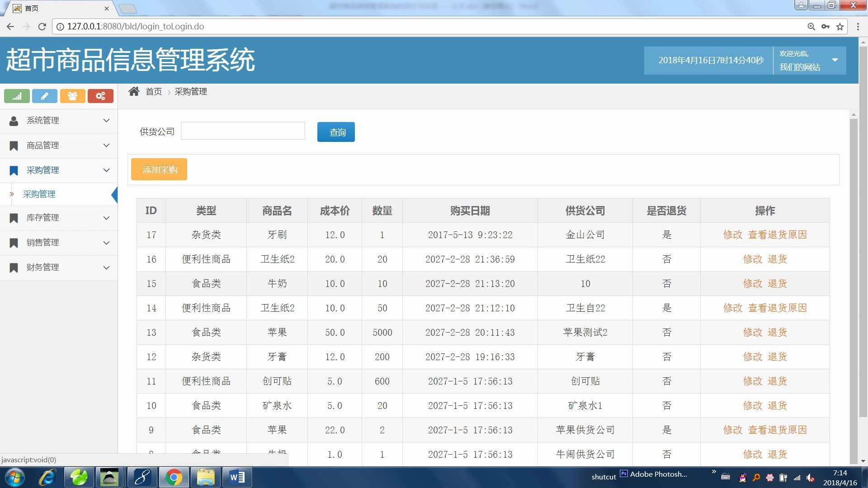868x488 pixels.
Task: Open the 财务管理 sidebar menu
Action: (59, 267)
